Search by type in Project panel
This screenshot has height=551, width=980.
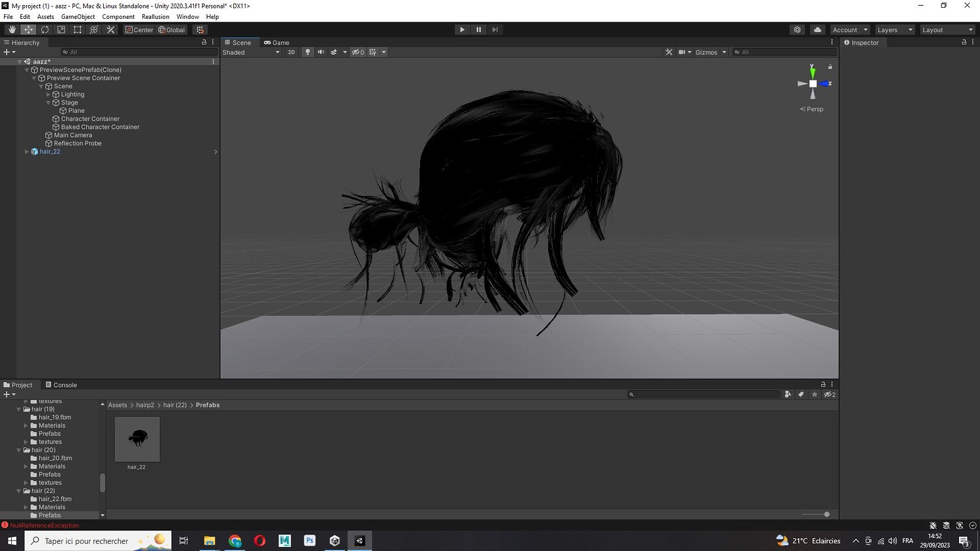[788, 394]
